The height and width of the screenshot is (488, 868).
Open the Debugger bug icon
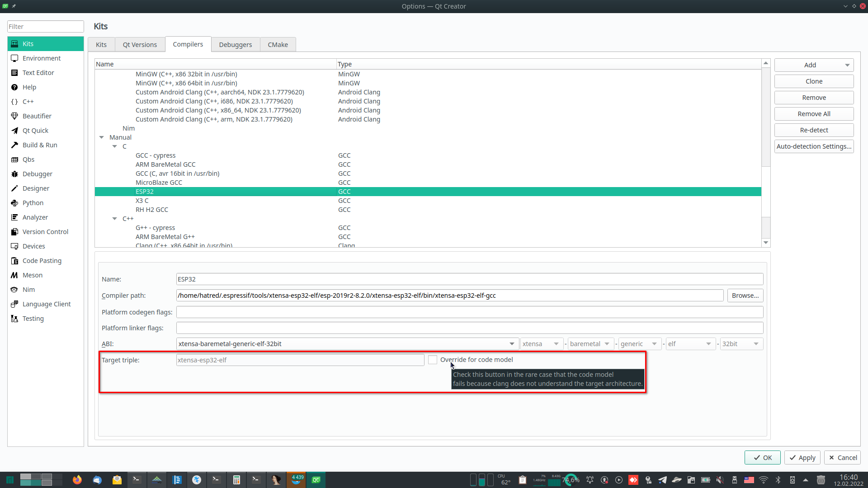click(x=14, y=174)
